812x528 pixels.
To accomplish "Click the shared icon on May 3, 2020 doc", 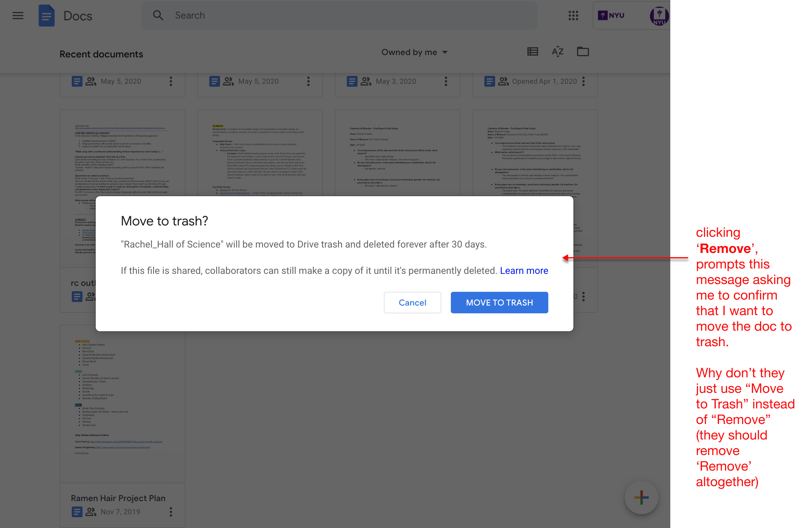I will tap(366, 81).
